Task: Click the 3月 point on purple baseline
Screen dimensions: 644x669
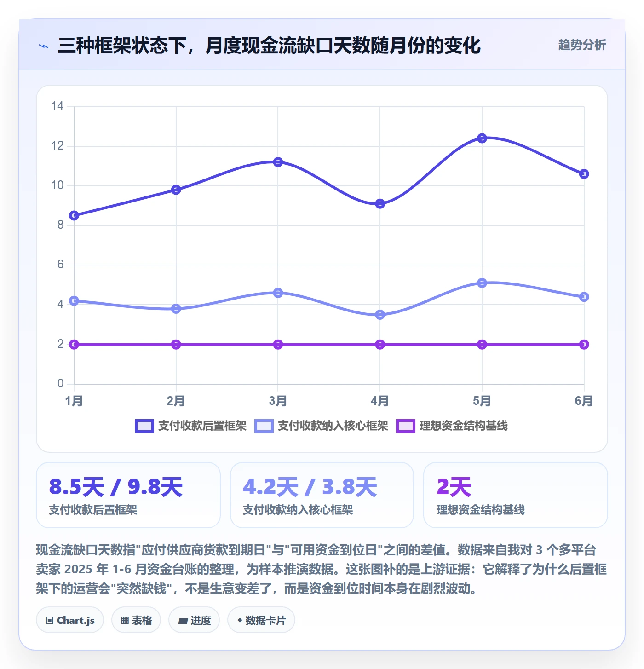Action: point(278,344)
